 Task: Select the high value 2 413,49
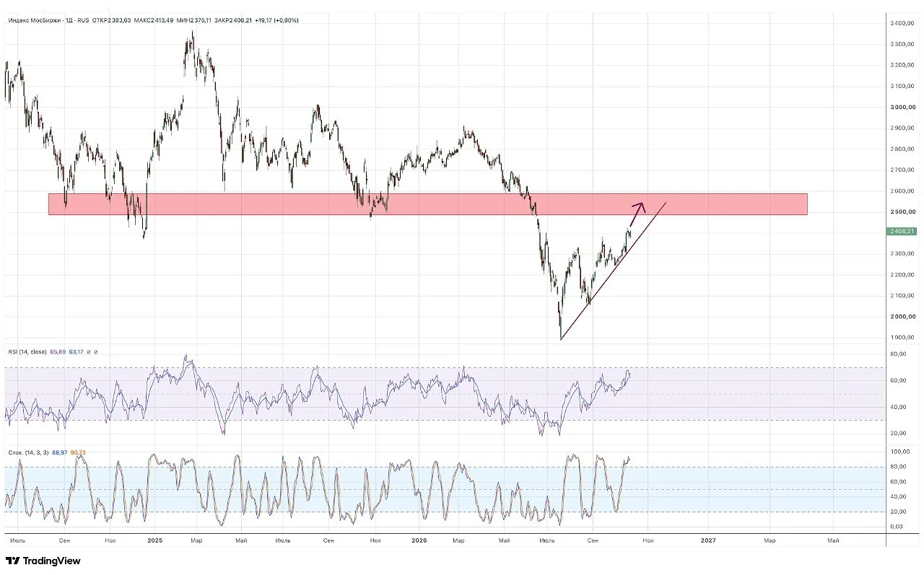[163, 20]
